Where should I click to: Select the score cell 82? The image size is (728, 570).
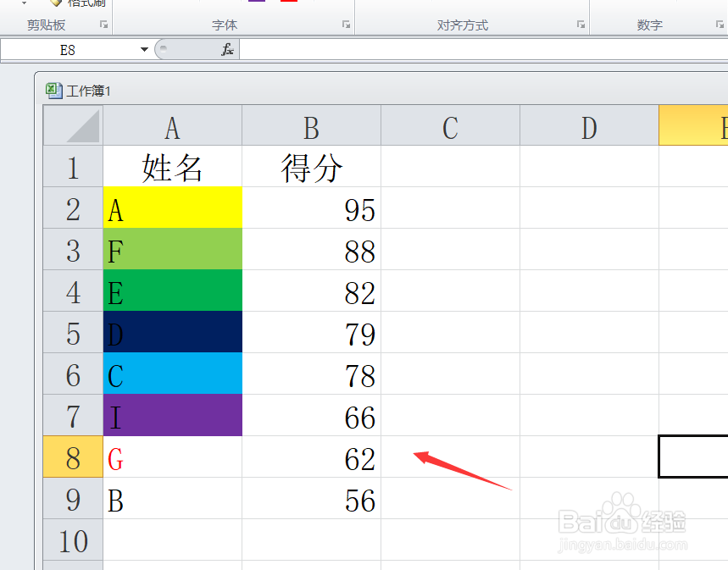tap(311, 291)
